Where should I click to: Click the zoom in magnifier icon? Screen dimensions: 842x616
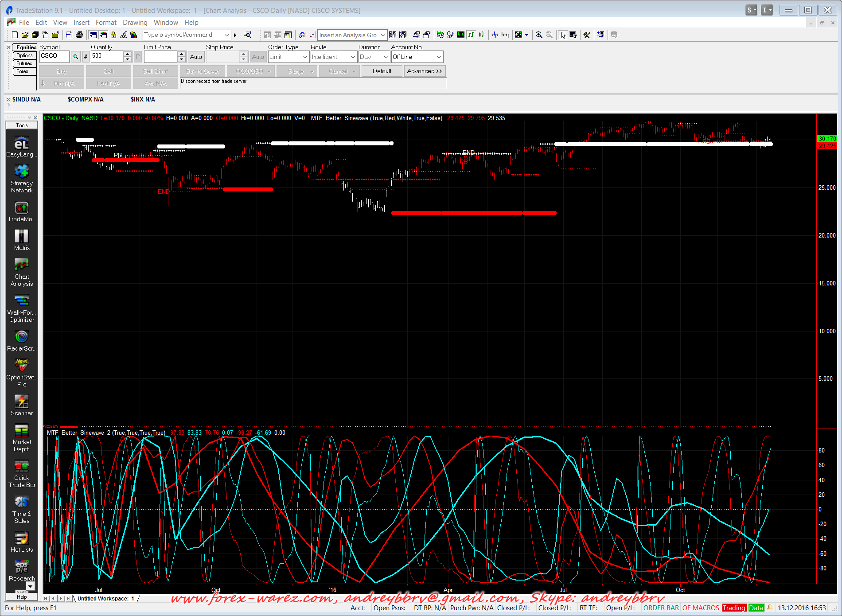[x=539, y=35]
